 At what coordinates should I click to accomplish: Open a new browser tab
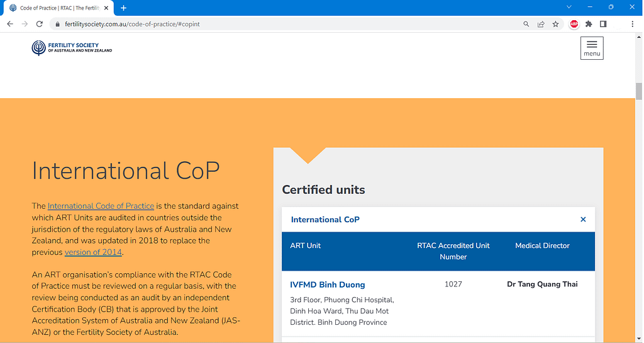124,8
